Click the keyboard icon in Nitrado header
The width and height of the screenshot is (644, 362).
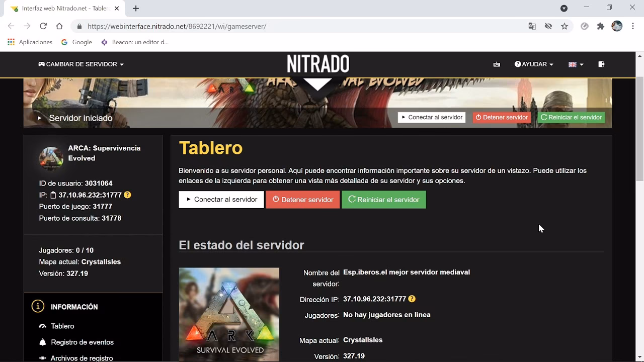pyautogui.click(x=497, y=64)
